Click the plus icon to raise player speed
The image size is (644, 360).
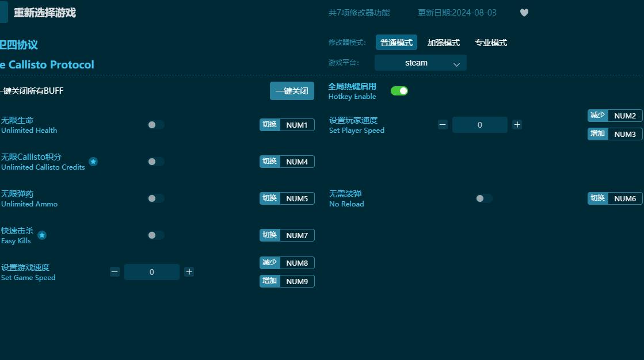tap(517, 124)
